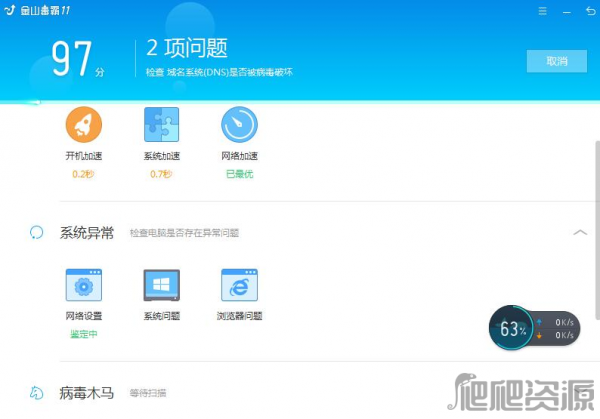Click the 已最优 status under 网络加速
The height and width of the screenshot is (419, 600).
240,174
